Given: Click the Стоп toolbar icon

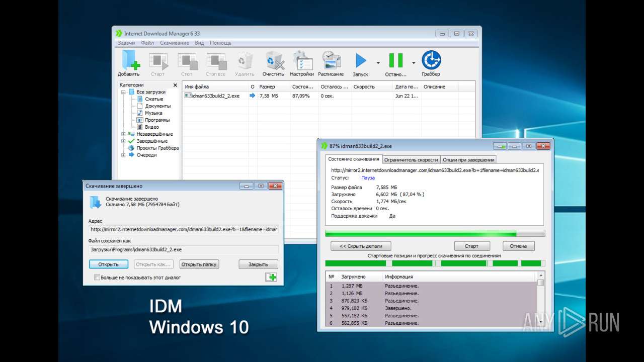Looking at the screenshot, I should coord(187,61).
